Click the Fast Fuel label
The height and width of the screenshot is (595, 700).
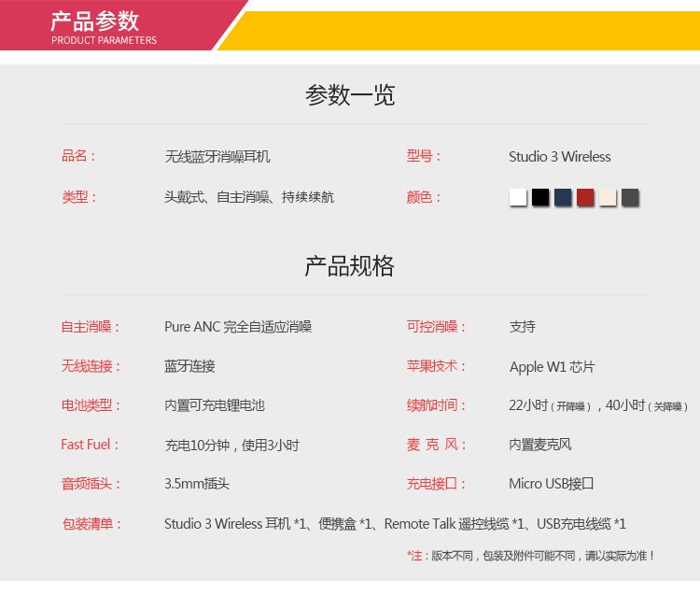coord(90,445)
